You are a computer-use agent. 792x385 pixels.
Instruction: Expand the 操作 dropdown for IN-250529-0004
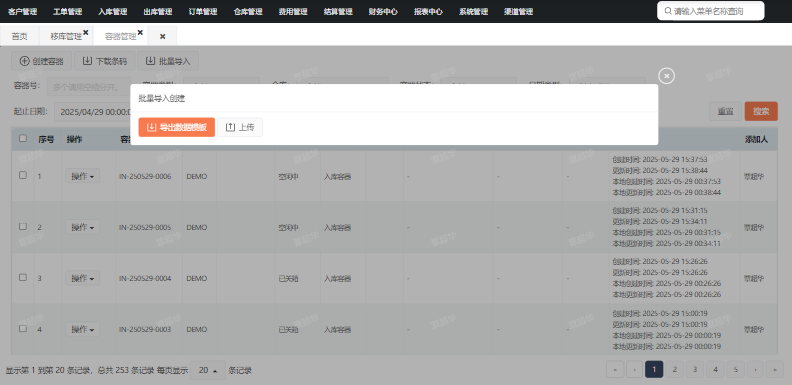(x=82, y=278)
